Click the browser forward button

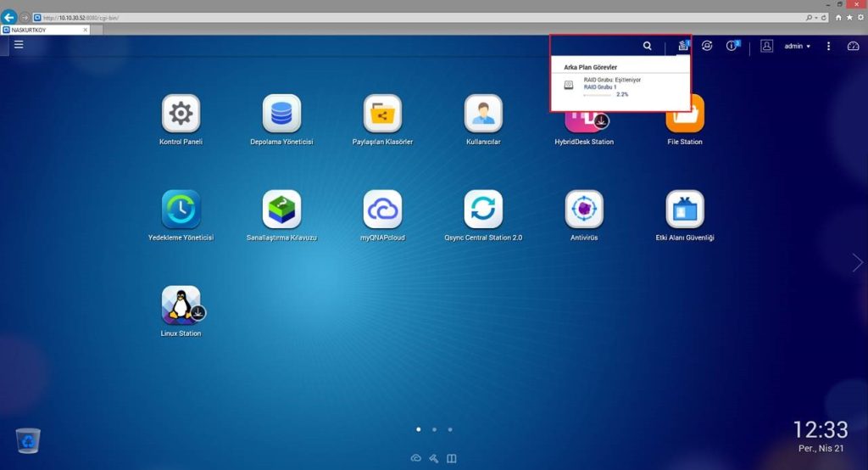pos(25,18)
